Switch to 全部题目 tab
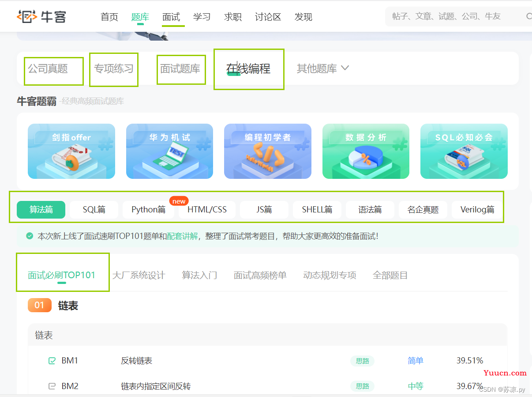Image resolution: width=532 pixels, height=397 pixels. click(x=390, y=275)
